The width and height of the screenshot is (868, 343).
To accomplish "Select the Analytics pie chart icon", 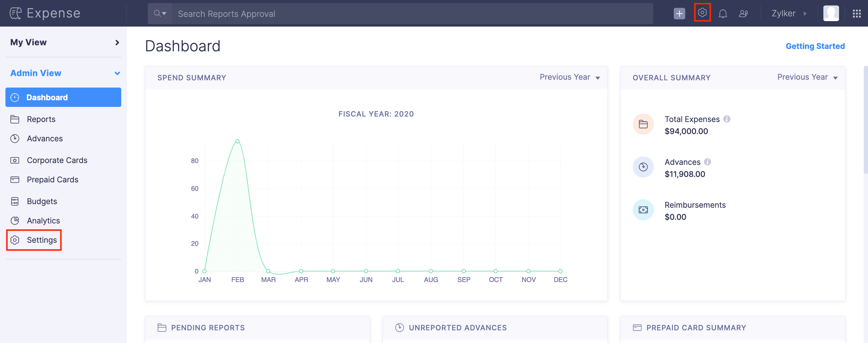I will pyautogui.click(x=15, y=221).
